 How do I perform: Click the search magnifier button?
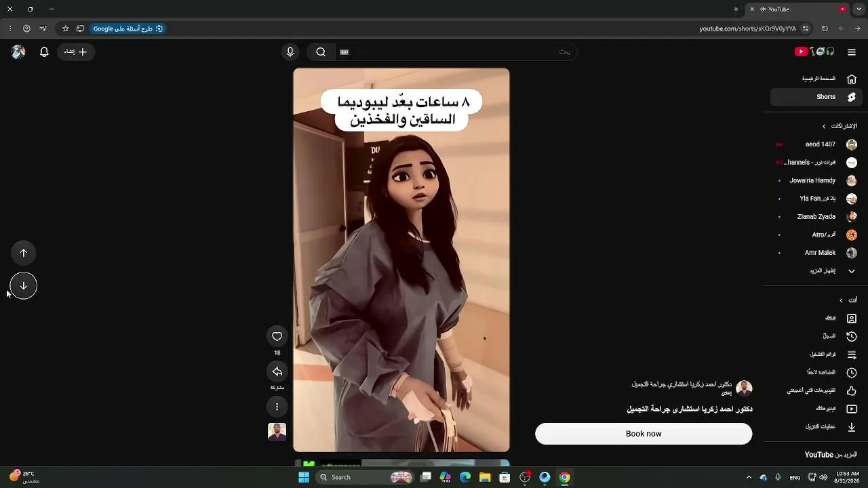pyautogui.click(x=321, y=52)
